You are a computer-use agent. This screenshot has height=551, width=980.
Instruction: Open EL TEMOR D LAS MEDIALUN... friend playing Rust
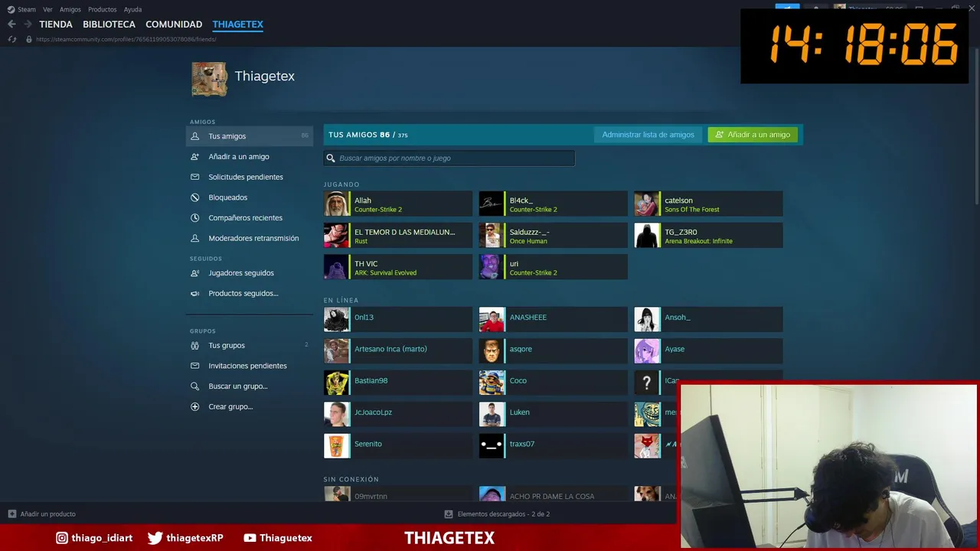point(397,236)
